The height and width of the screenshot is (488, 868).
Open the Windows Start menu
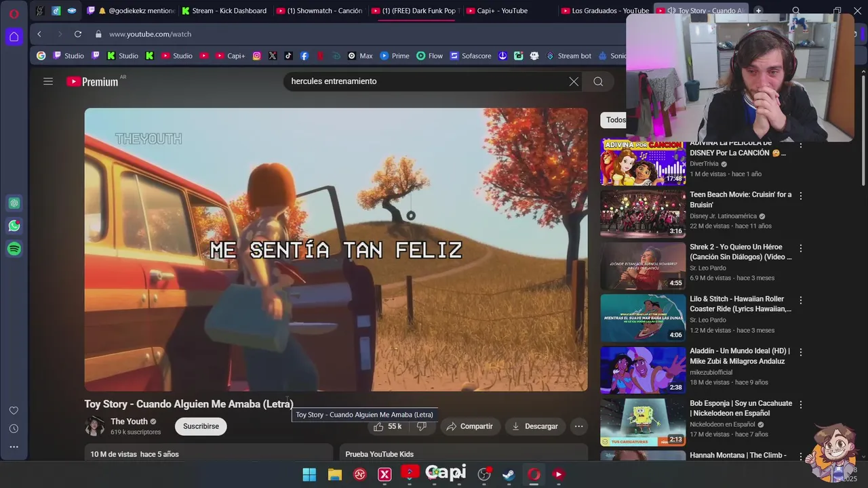point(309,474)
